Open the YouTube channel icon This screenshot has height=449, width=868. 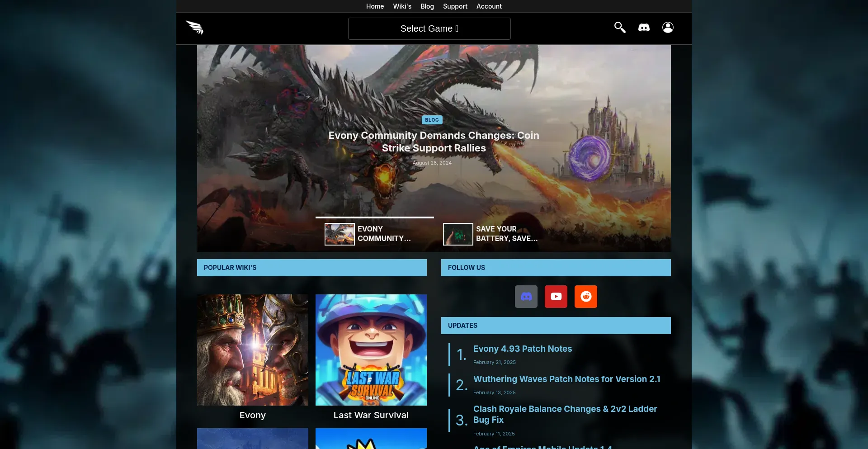click(556, 297)
